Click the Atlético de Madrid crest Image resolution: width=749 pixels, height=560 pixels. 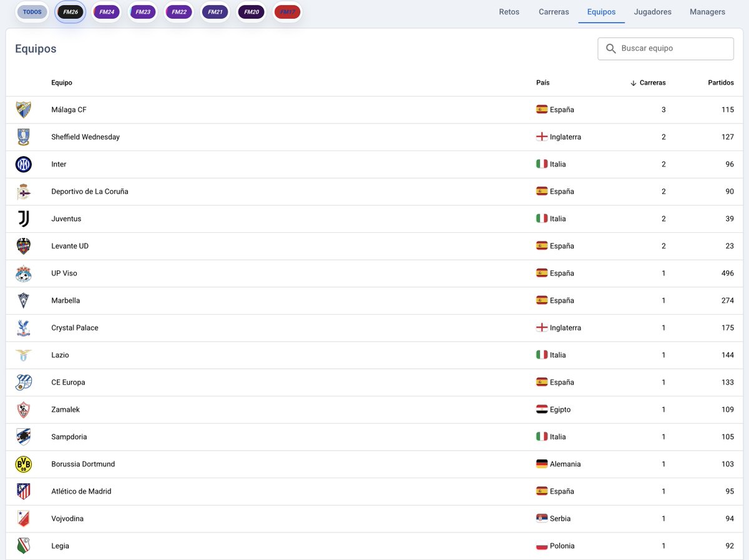click(24, 491)
